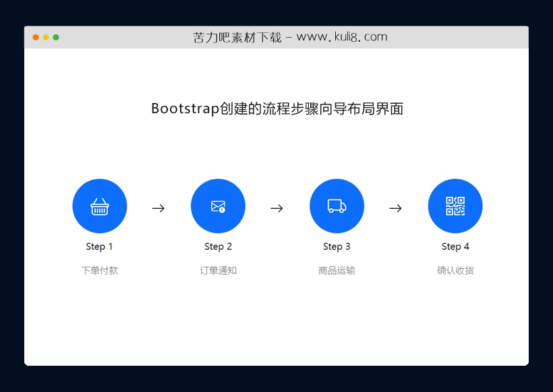This screenshot has height=392, width=553.
Task: Click the arrow between Step 3 and Step 4
Action: 396,209
